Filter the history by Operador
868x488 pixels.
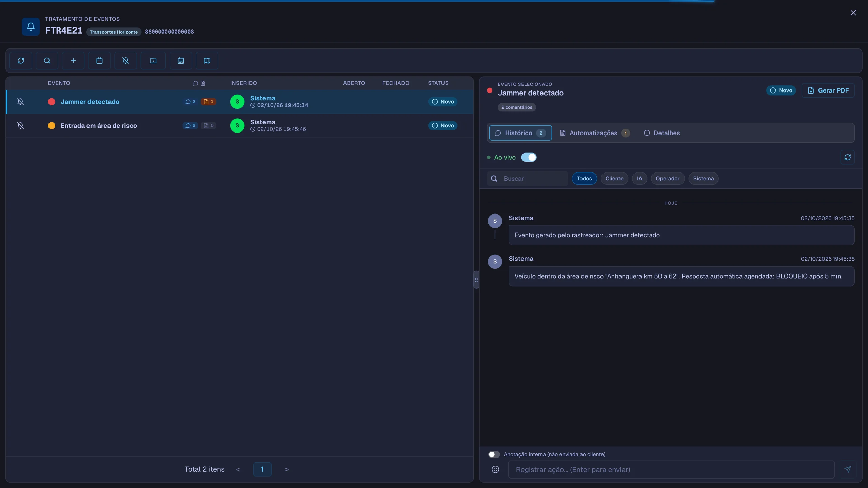(x=668, y=179)
